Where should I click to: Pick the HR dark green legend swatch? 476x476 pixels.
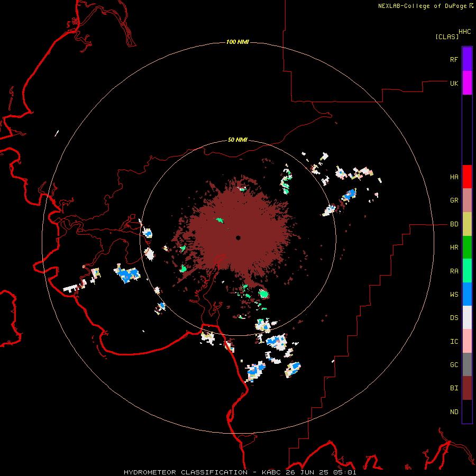tap(467, 248)
